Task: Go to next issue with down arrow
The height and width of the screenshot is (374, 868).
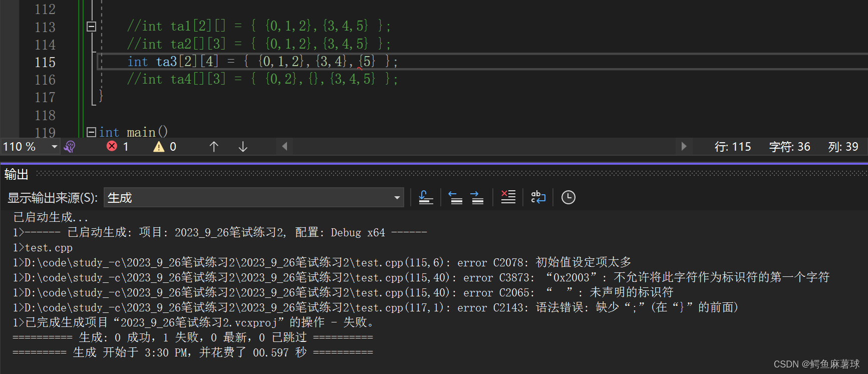Action: pos(243,147)
